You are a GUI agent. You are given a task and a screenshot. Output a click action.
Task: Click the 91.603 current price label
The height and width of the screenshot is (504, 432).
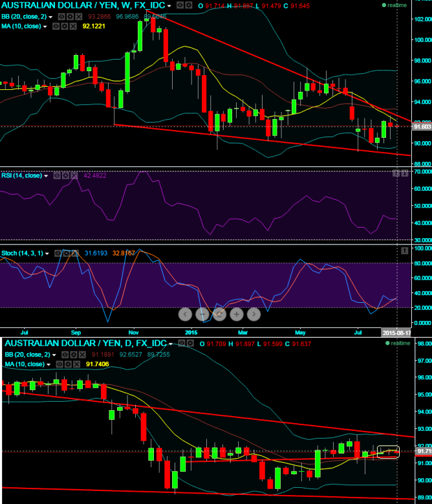(x=422, y=127)
